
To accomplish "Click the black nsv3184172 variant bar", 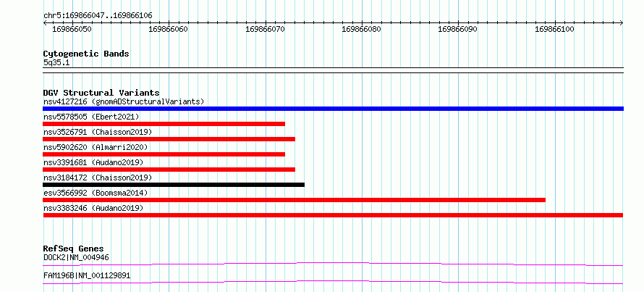I will coord(174,185).
